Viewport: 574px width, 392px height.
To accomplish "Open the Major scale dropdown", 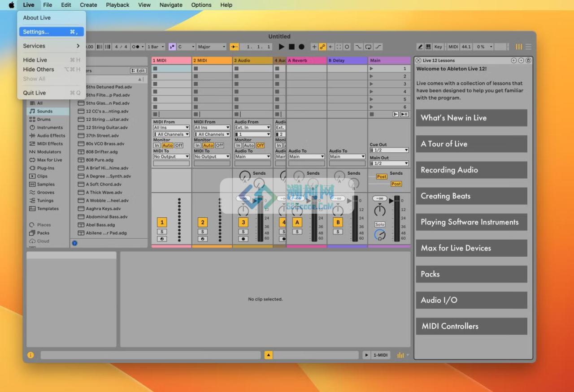I will point(212,47).
